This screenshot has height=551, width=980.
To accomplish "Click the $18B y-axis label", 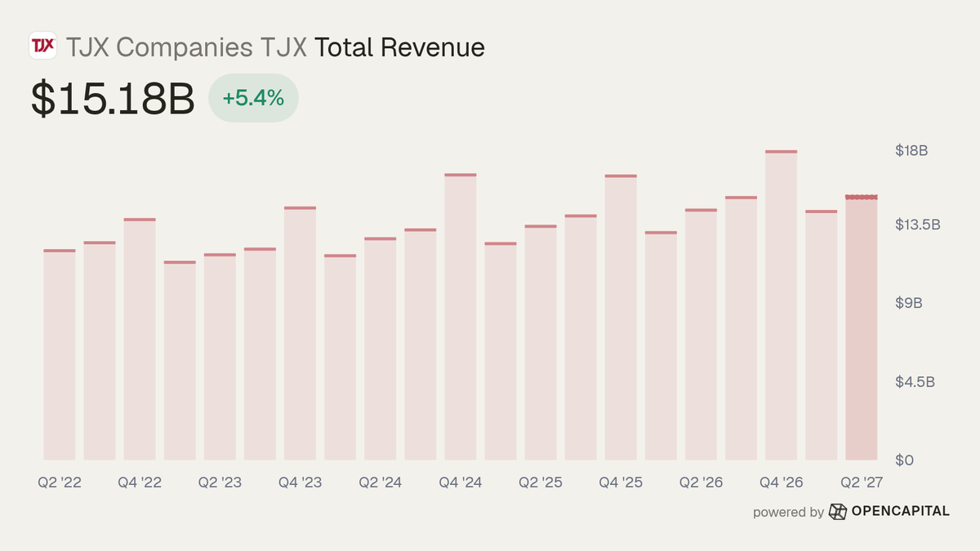I will pyautogui.click(x=912, y=151).
